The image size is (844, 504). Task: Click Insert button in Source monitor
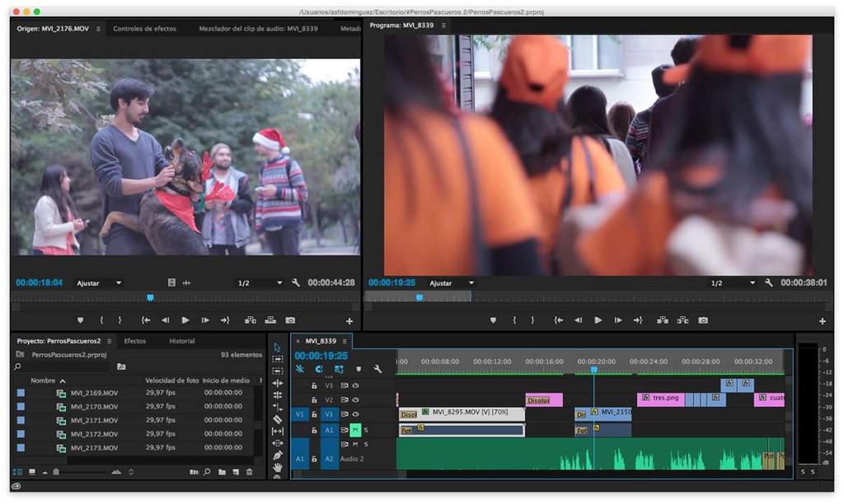coord(251,320)
